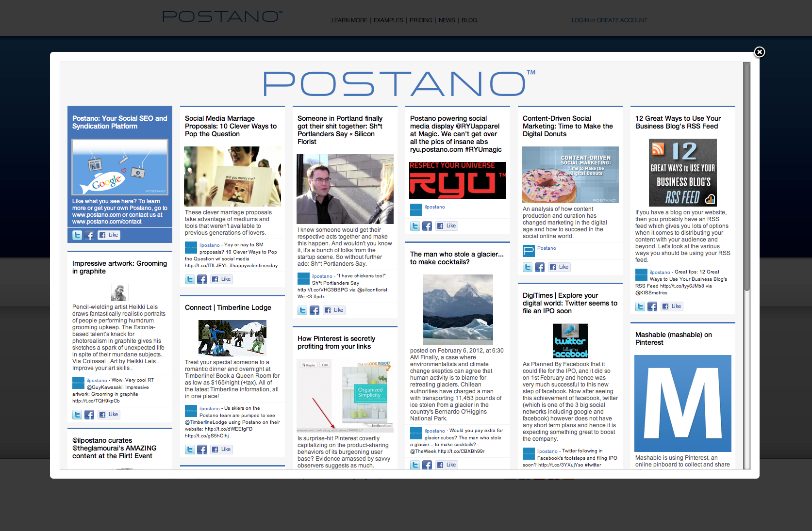The width and height of the screenshot is (812, 531).
Task: Click Mashable large M logo image
Action: tap(683, 403)
